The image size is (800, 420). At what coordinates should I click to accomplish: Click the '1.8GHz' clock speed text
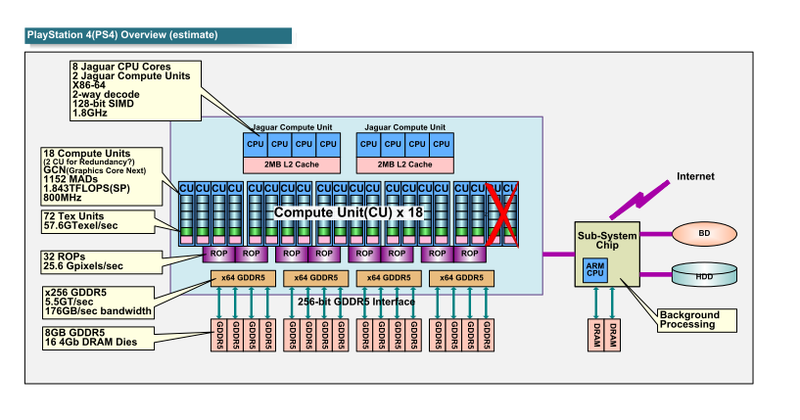(x=90, y=113)
